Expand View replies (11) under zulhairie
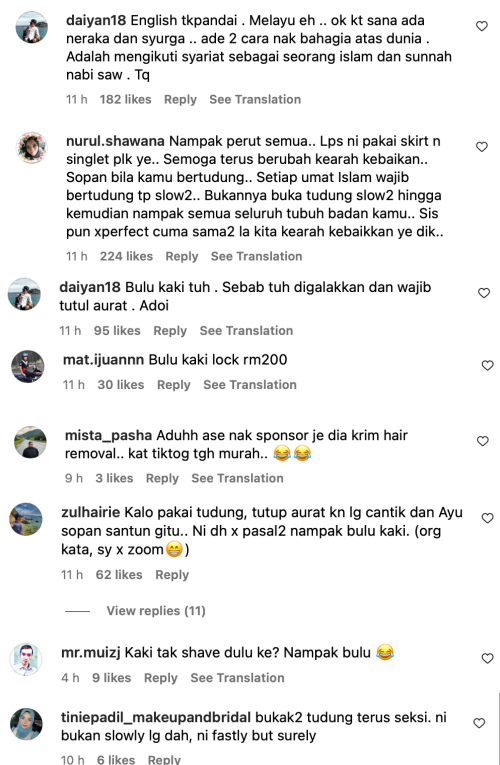The height and width of the screenshot is (765, 500). tap(156, 611)
